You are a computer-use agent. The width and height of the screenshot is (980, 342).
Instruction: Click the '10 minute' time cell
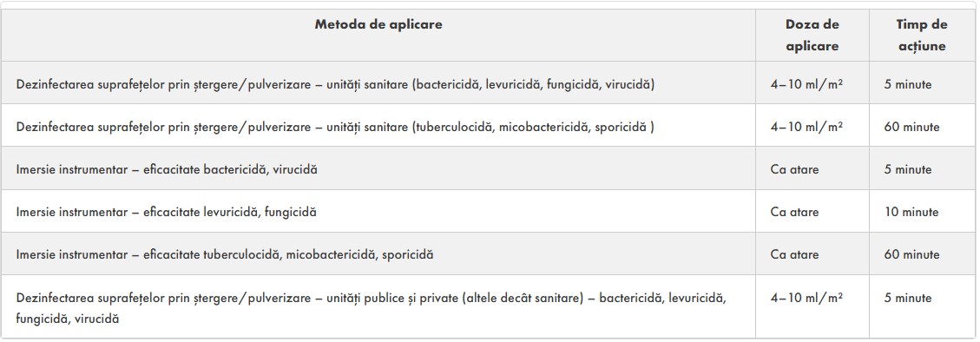click(911, 212)
